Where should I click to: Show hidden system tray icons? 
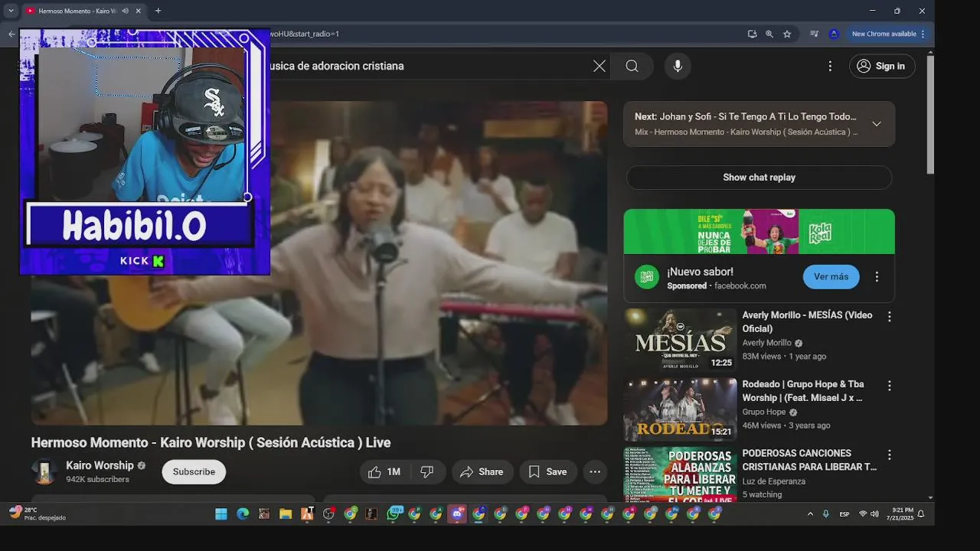click(810, 514)
